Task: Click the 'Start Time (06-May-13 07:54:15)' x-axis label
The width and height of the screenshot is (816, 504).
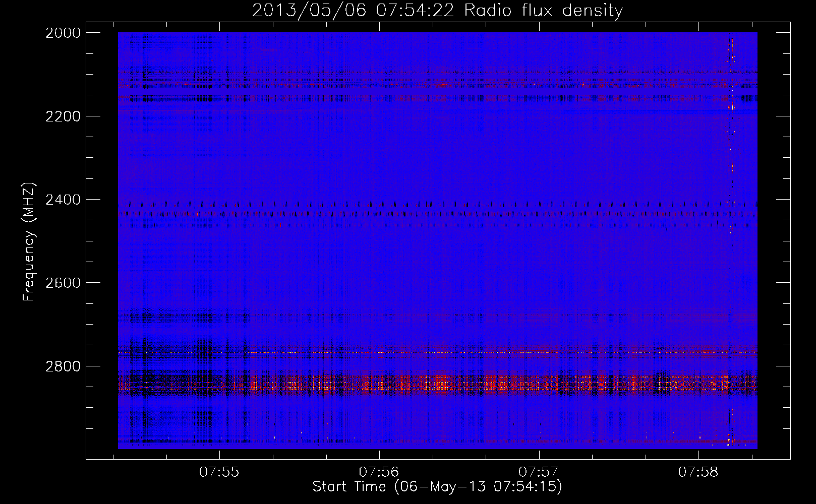Action: [437, 487]
